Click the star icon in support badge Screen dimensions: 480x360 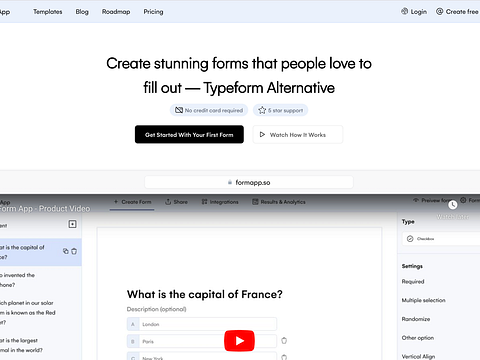[262, 110]
